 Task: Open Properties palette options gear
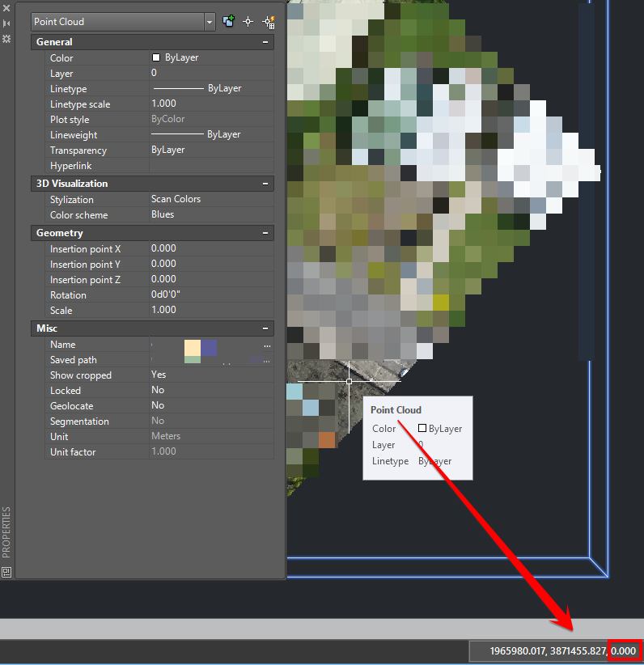pyautogui.click(x=6, y=39)
